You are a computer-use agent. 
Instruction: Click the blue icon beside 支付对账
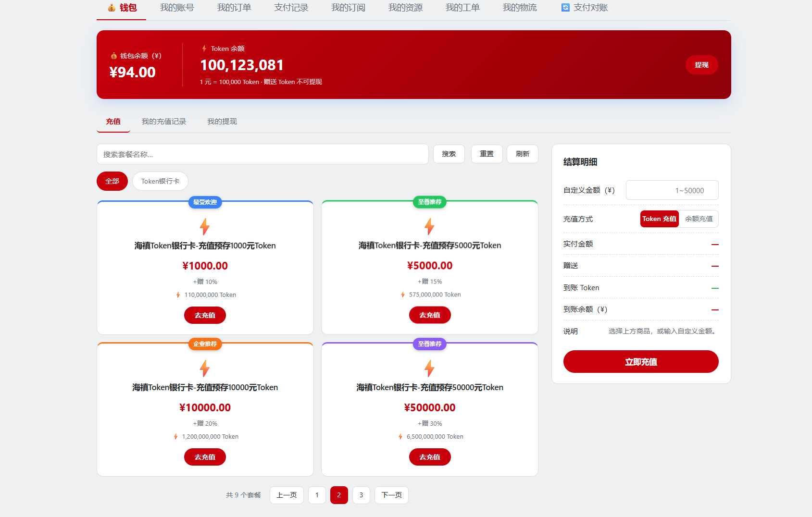coord(565,8)
